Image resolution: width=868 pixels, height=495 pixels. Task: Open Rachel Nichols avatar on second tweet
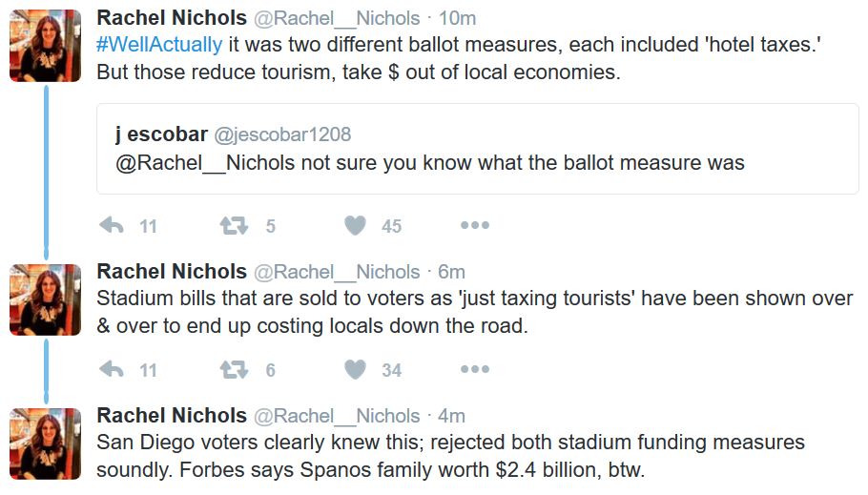46,299
